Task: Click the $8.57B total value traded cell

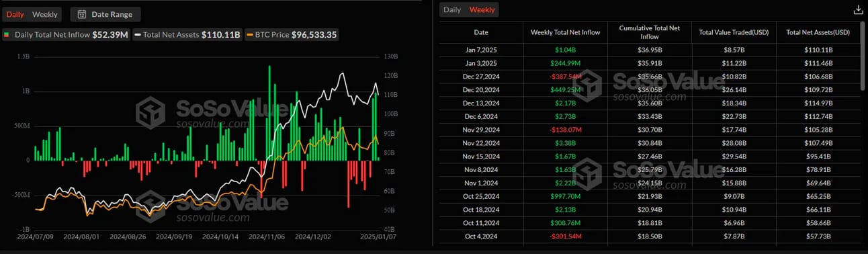Action: point(734,50)
